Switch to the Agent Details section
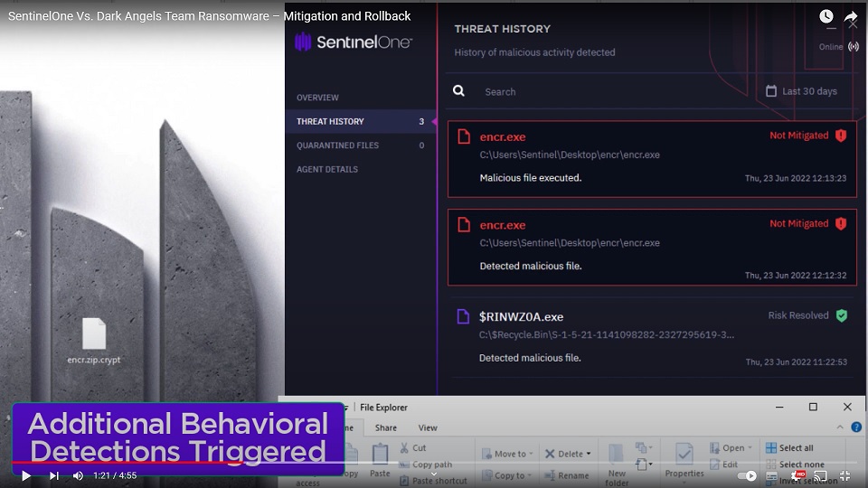 click(327, 169)
